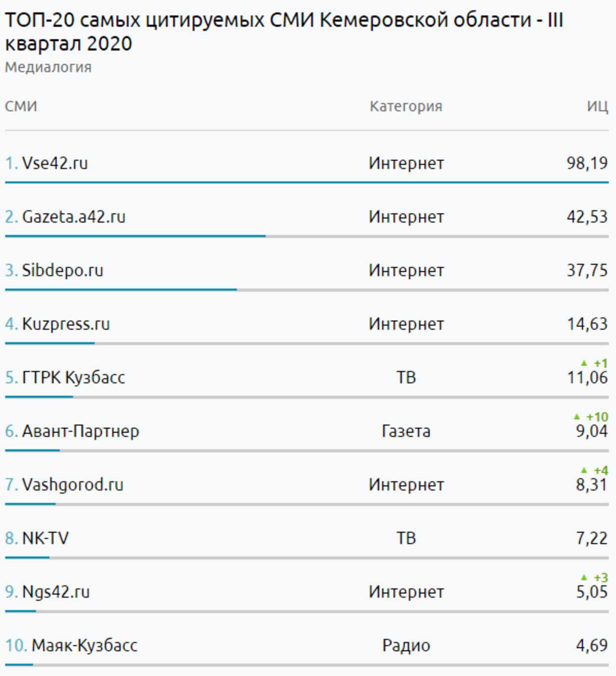Click the green up arrow beside +10
The height and width of the screenshot is (676, 616).
[577, 416]
